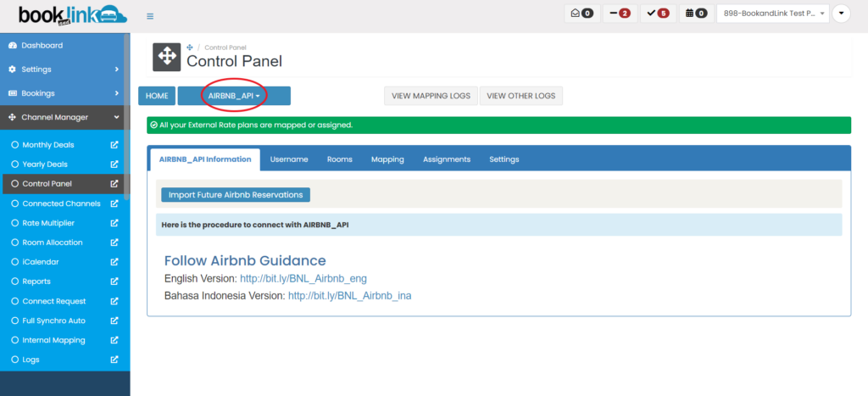Open the calendar counter icon

pos(696,14)
